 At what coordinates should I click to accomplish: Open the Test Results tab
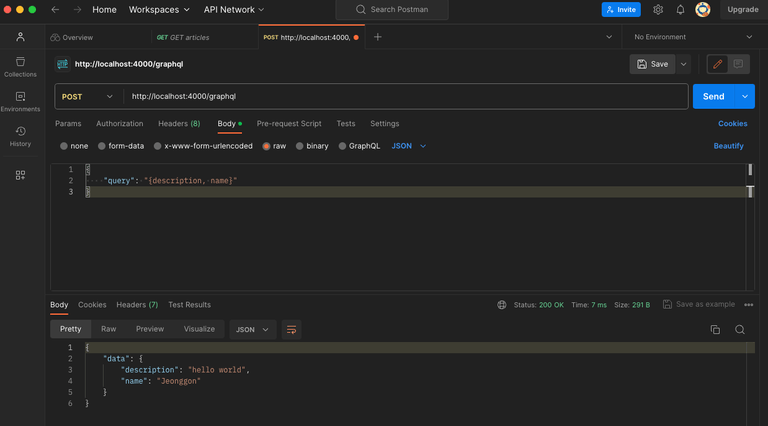pyautogui.click(x=190, y=305)
